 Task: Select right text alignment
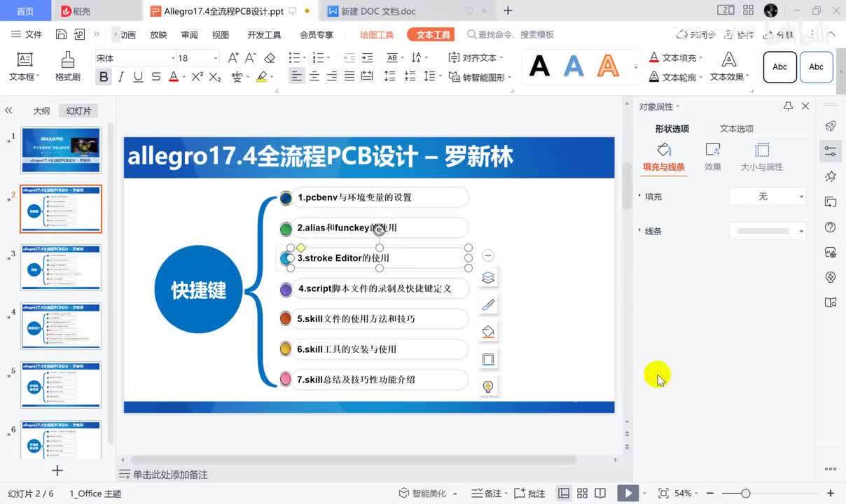(x=332, y=77)
